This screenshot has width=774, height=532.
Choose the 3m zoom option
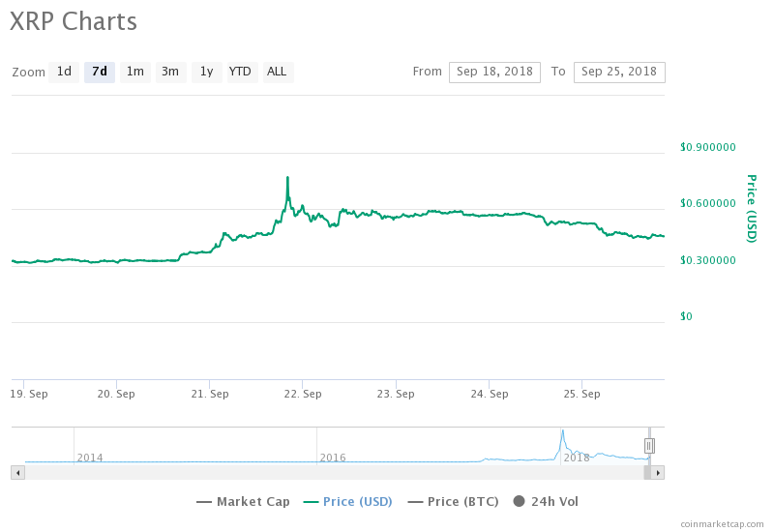170,72
